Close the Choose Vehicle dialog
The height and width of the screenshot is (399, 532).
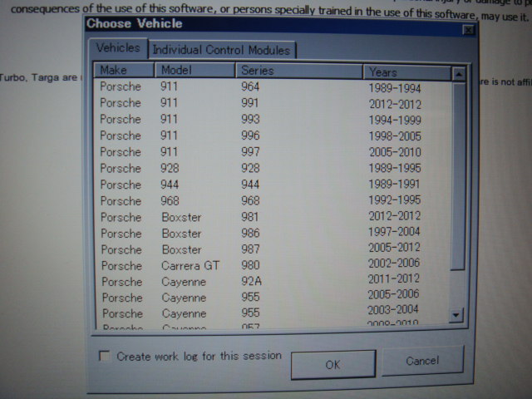coord(469,30)
